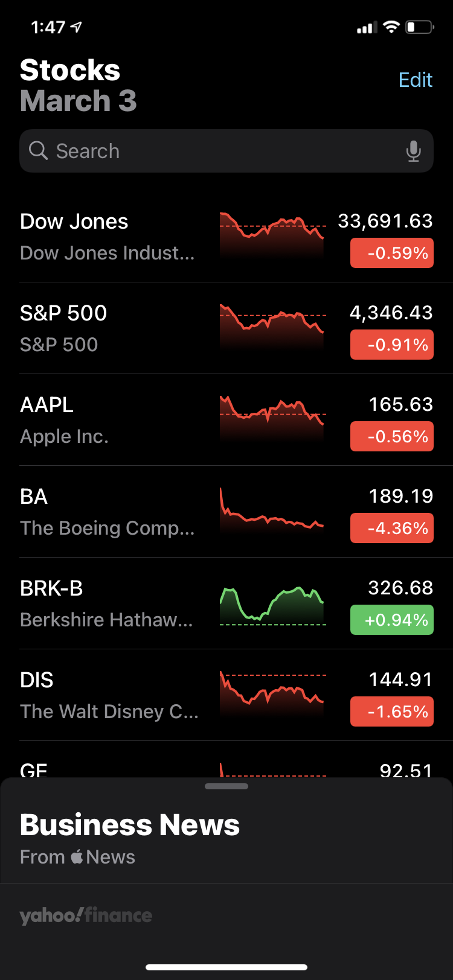Tap the Yahoo Finance logo
The height and width of the screenshot is (980, 453).
pos(86,915)
